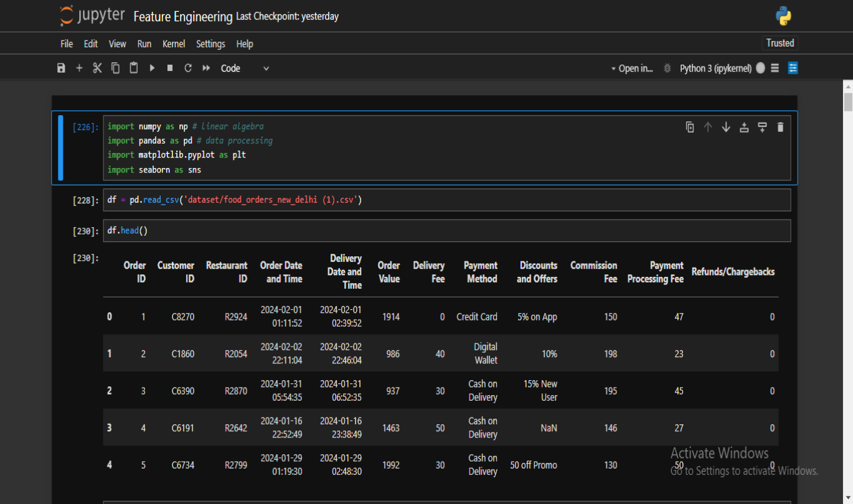Viewport: 853px width, 504px height.
Task: Insert a new cell with the plus icon
Action: pos(79,68)
